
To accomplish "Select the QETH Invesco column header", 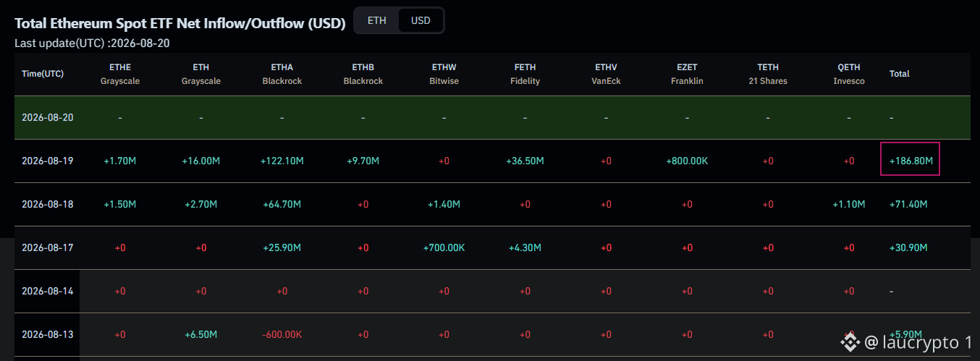I will [x=849, y=74].
